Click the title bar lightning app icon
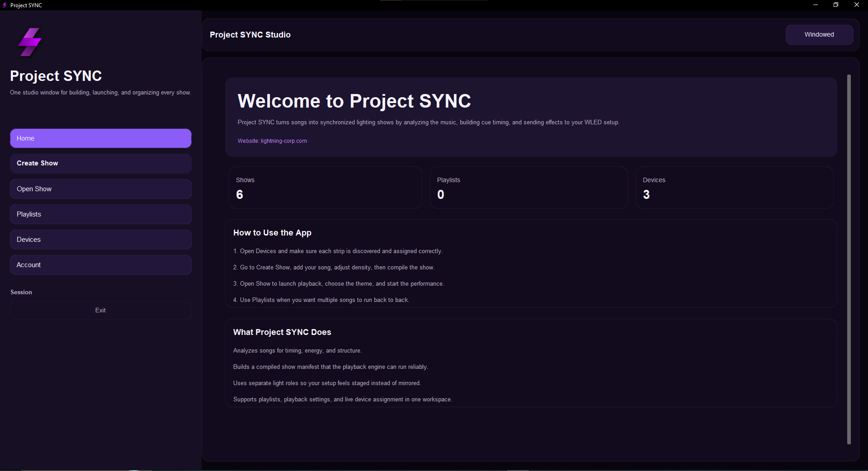Viewport: 868px width, 471px height. [5, 5]
